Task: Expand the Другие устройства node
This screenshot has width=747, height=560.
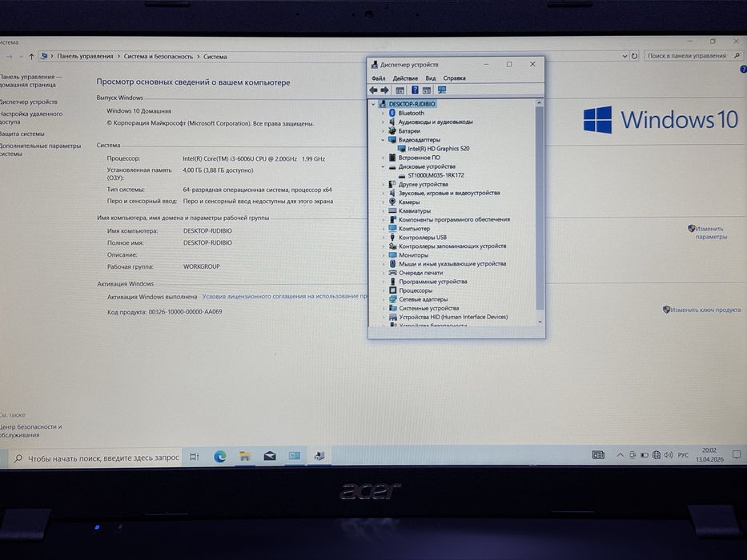Action: (x=383, y=184)
